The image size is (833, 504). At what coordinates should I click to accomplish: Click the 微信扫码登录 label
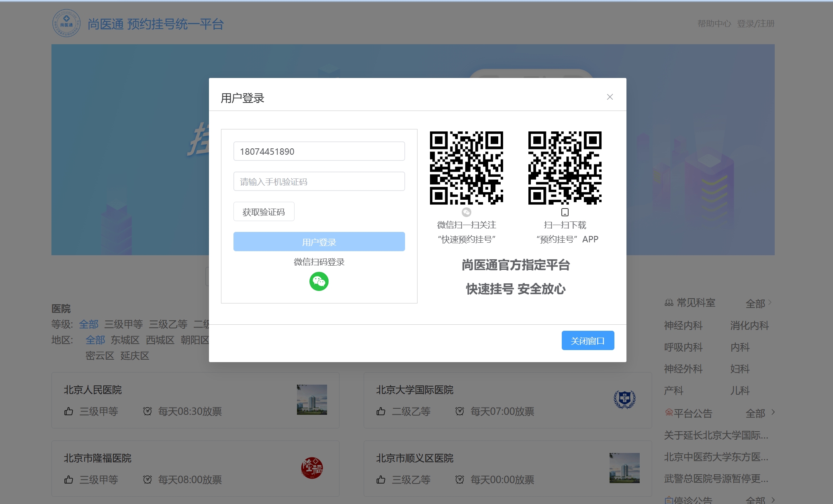point(319,262)
